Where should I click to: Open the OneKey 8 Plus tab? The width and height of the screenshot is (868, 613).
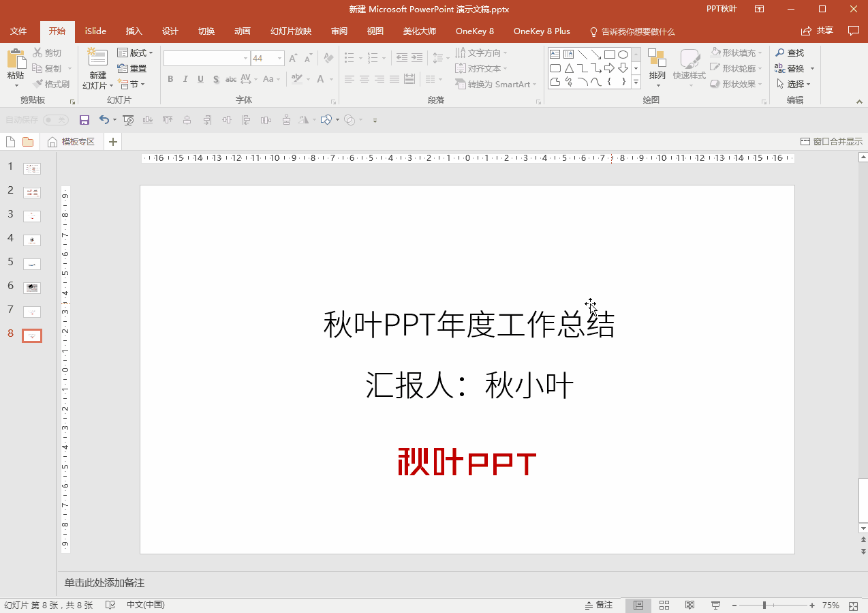(x=542, y=31)
